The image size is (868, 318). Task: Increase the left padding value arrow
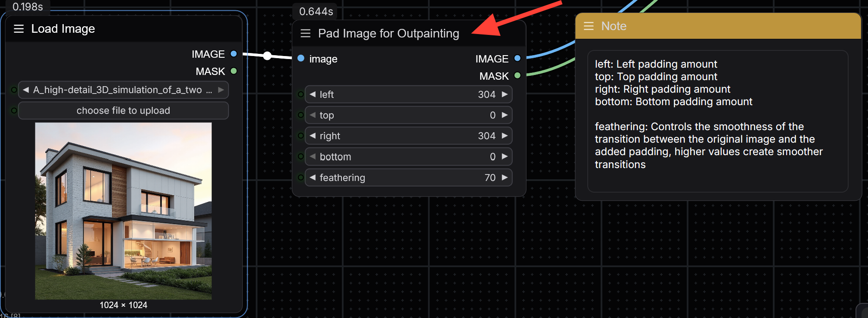click(505, 94)
